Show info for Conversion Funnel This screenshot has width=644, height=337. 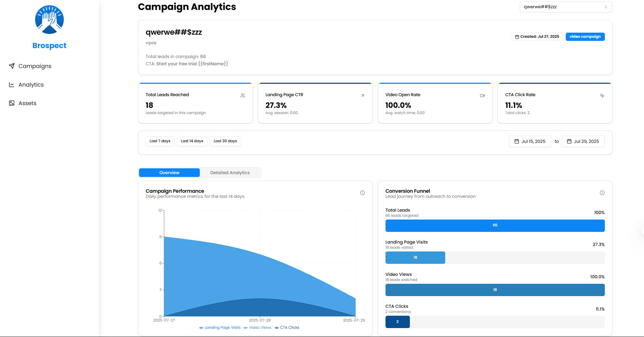point(602,193)
